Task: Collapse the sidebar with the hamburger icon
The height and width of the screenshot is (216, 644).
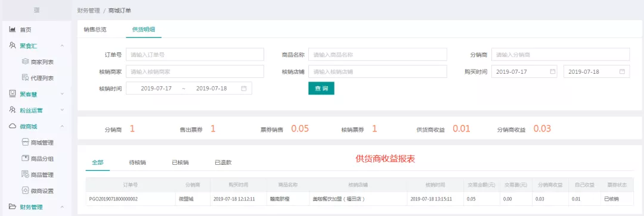Action: coord(36,10)
